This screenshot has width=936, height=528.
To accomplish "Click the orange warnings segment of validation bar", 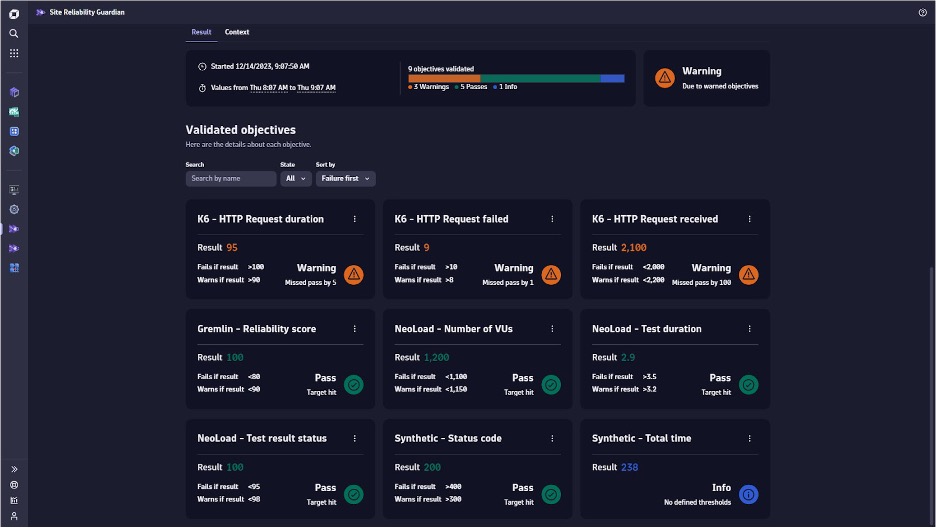I will [444, 78].
